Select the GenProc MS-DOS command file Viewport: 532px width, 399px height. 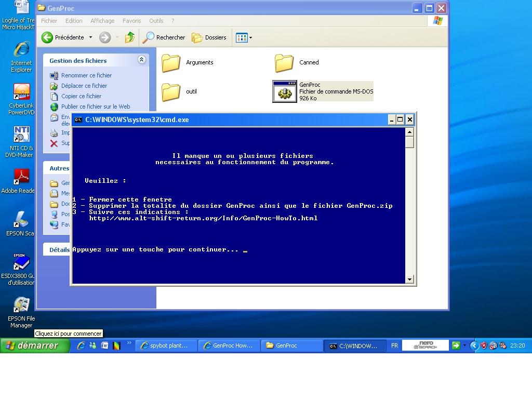tap(285, 91)
